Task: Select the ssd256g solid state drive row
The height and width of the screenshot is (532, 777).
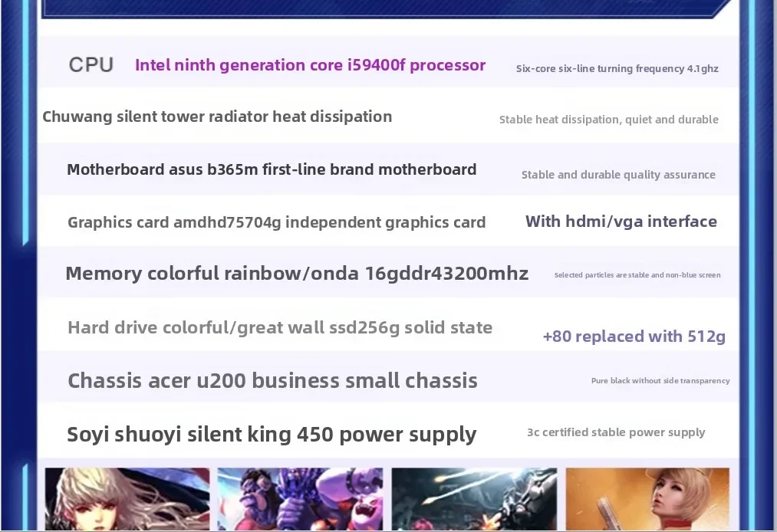Action: [x=280, y=327]
